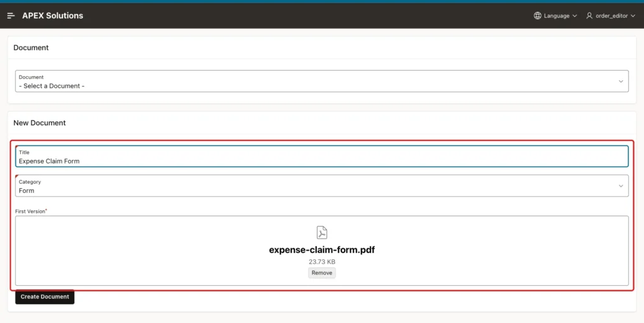Open the order_editor user menu
644x323 pixels.
coord(611,16)
